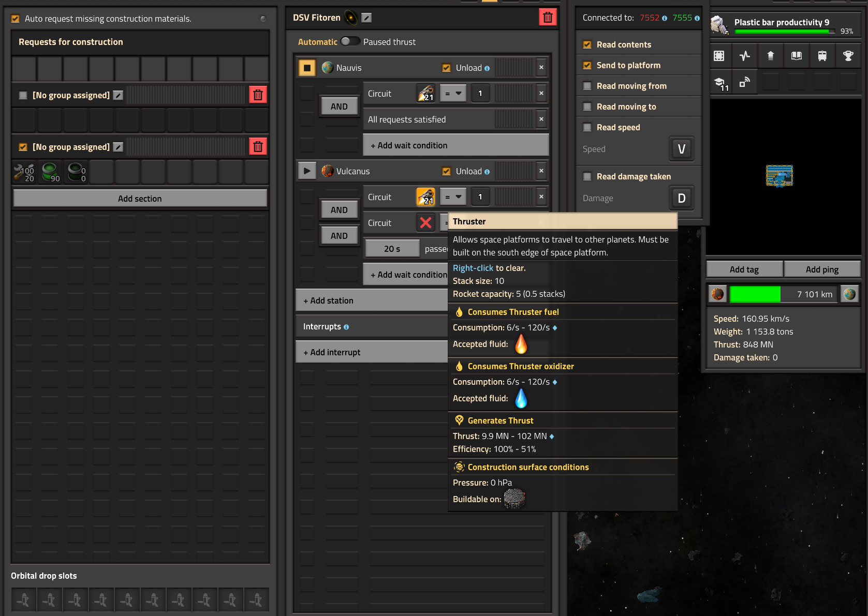Screen dimensions: 868x616
Task: Select the green barrel request slot showing 90
Action: click(50, 172)
